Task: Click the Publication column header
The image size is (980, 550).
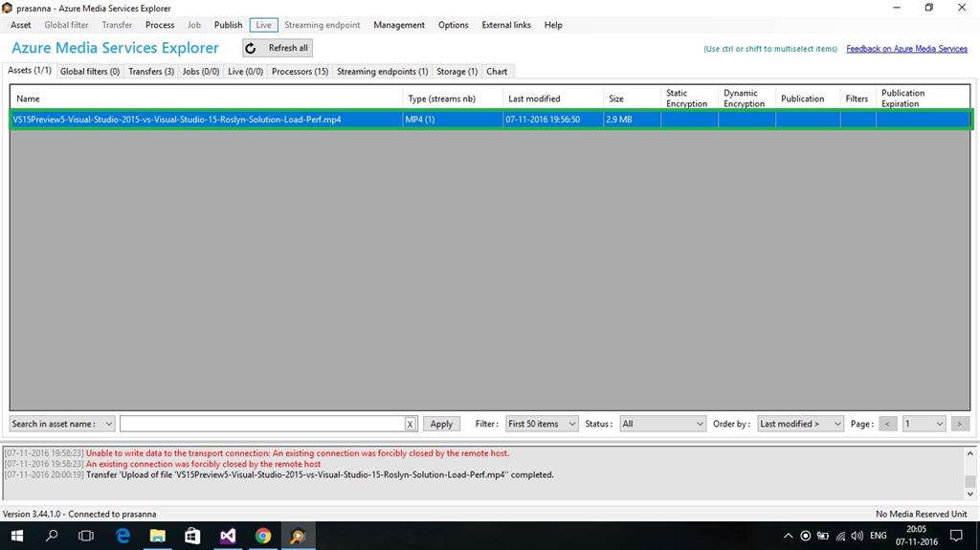Action: 808,99
